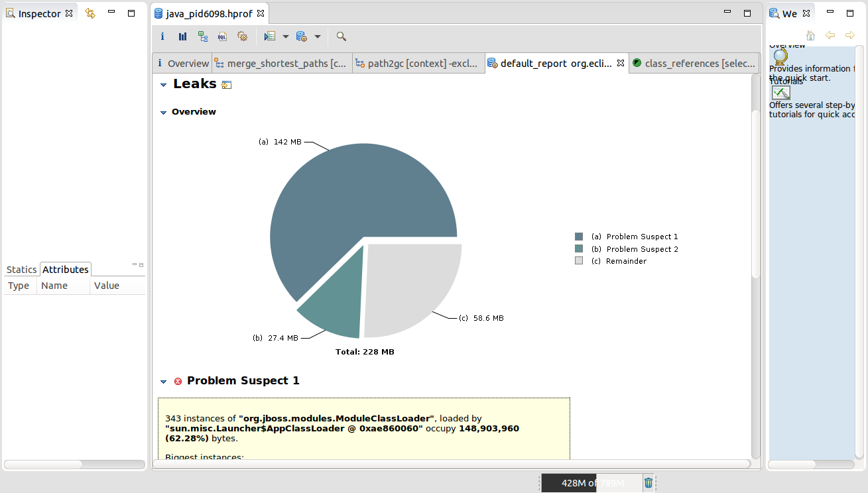Open the Dominator Tree from toolbar

tap(202, 36)
